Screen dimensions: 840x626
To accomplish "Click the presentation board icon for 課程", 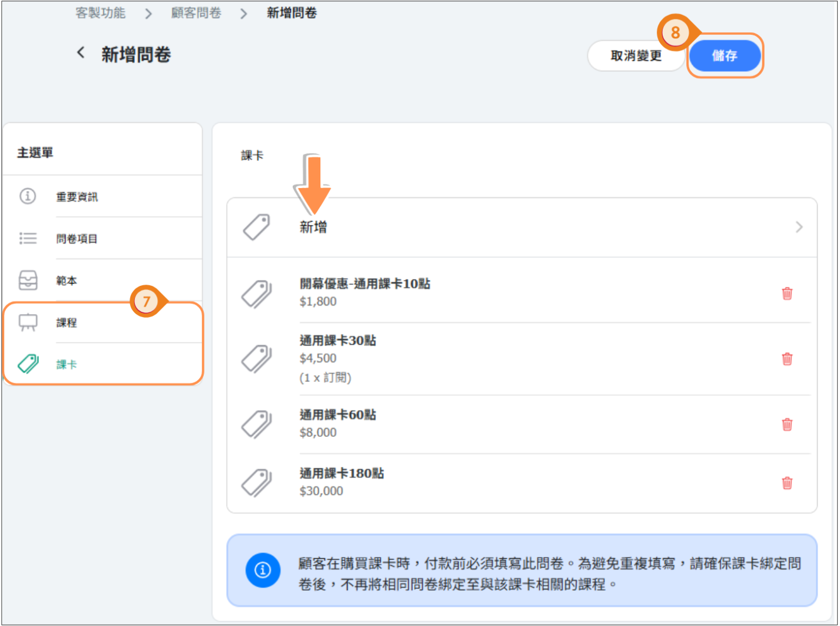I will [x=28, y=322].
